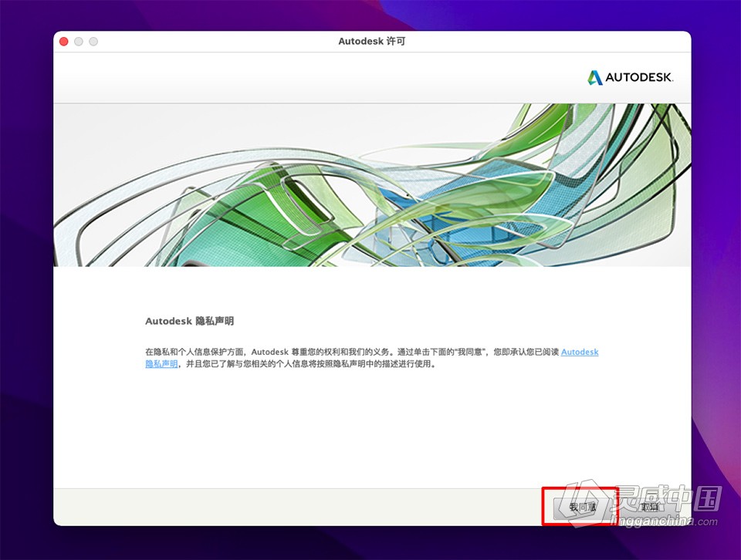Click the grey minimize button in the title bar

(x=79, y=42)
